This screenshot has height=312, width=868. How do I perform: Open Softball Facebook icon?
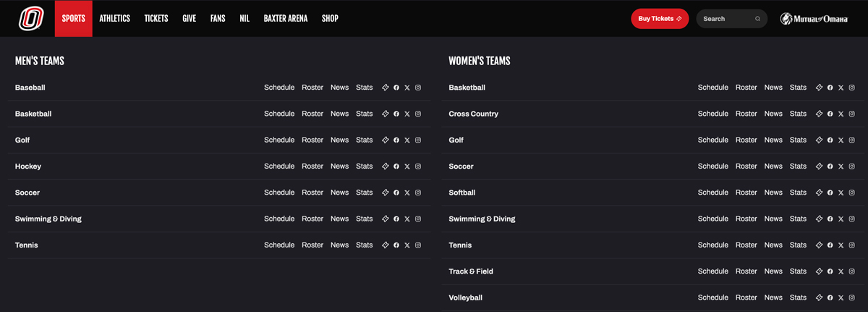click(x=830, y=193)
